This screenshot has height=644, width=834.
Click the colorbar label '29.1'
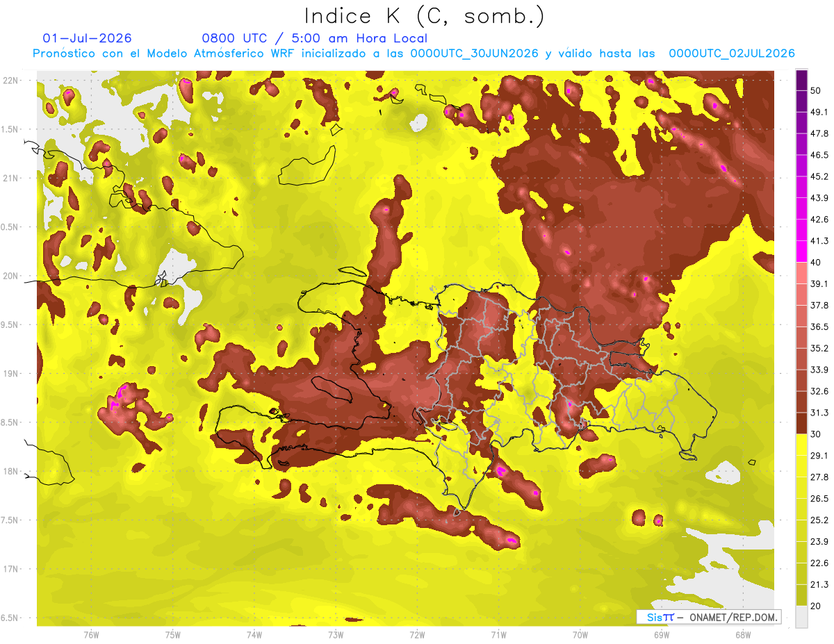coord(819,456)
